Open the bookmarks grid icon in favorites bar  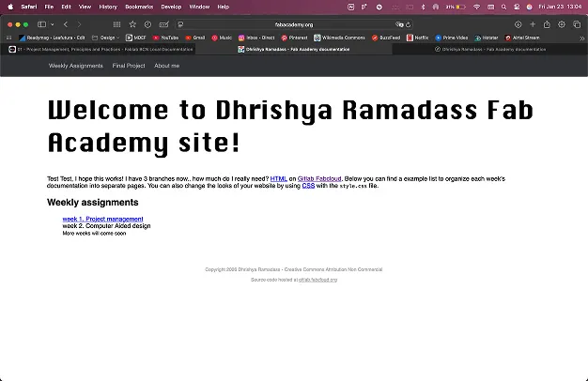coord(9,38)
